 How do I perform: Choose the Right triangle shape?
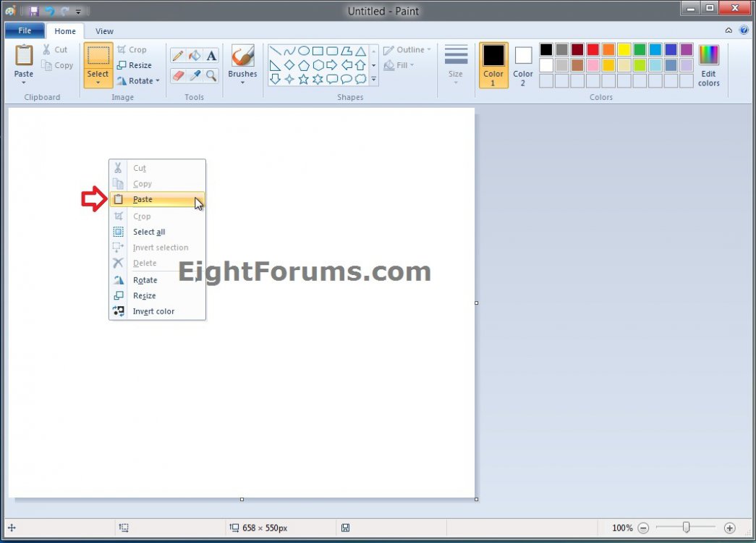pos(275,65)
